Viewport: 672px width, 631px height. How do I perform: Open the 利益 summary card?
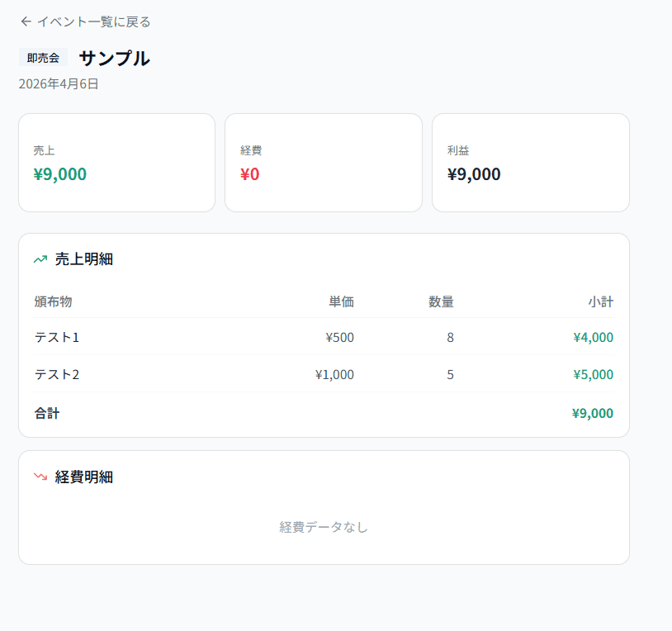(530, 163)
